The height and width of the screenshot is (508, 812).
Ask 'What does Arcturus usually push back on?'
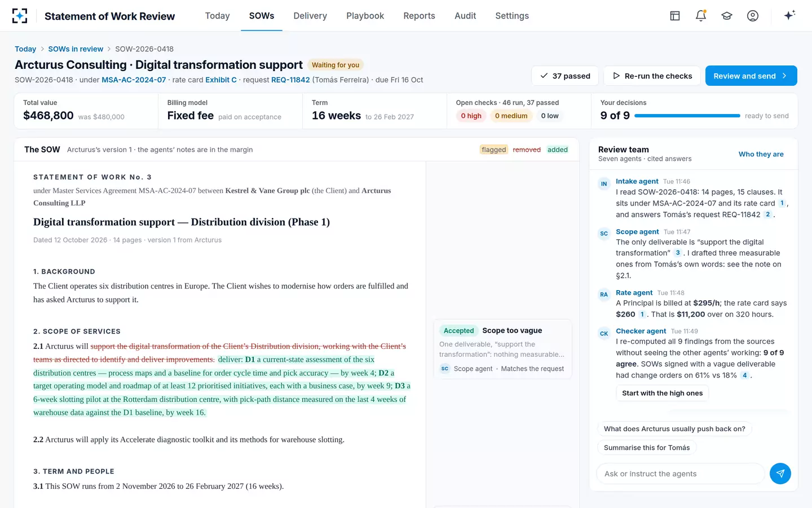[674, 429]
